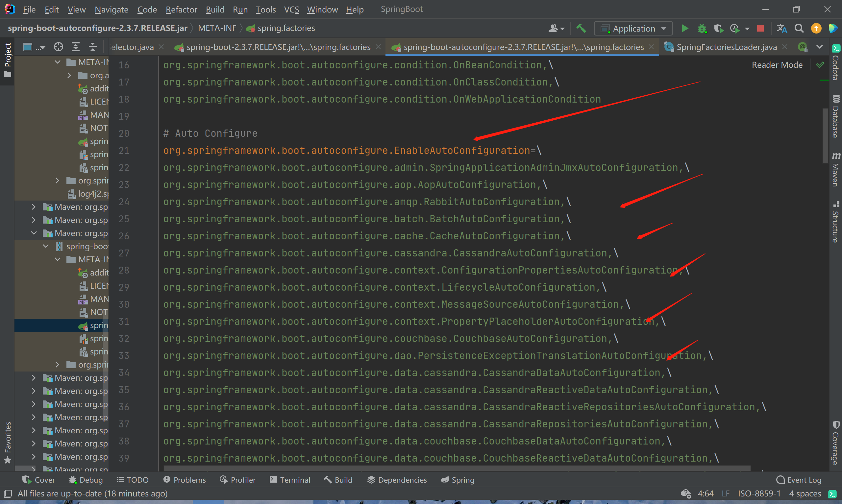Expand the org.a folder under META-INF
Viewport: 842px width, 504px height.
click(69, 75)
